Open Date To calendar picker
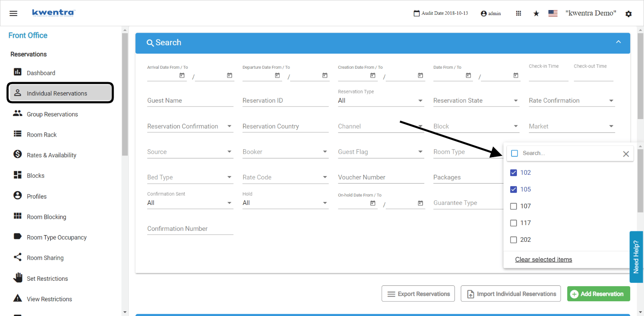 point(516,75)
